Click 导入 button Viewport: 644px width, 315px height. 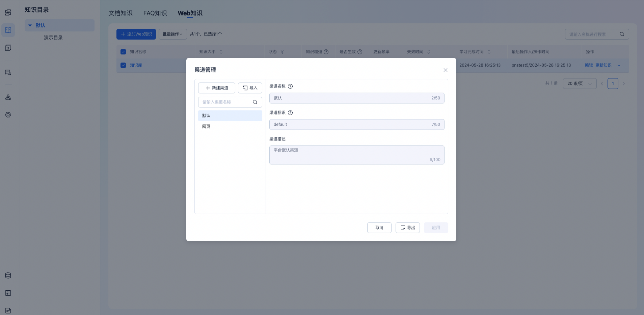pos(250,88)
